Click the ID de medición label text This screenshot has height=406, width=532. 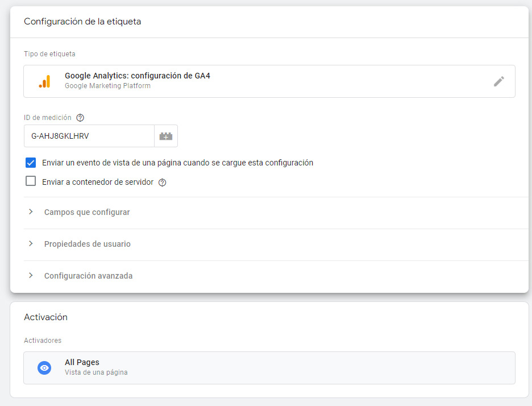[x=48, y=118]
